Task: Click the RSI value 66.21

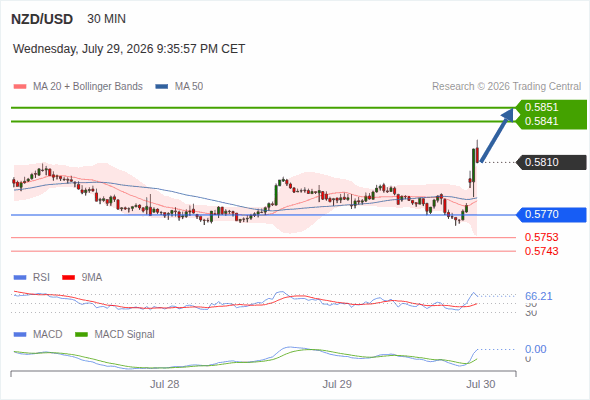Action: [x=538, y=296]
